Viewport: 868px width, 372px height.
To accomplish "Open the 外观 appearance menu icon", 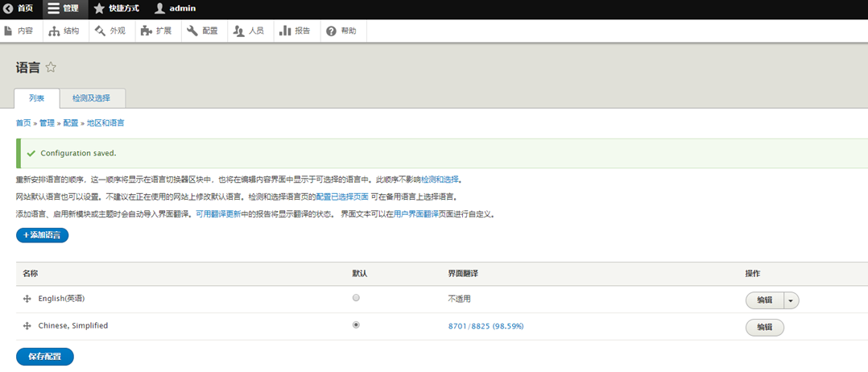I will coord(100,31).
